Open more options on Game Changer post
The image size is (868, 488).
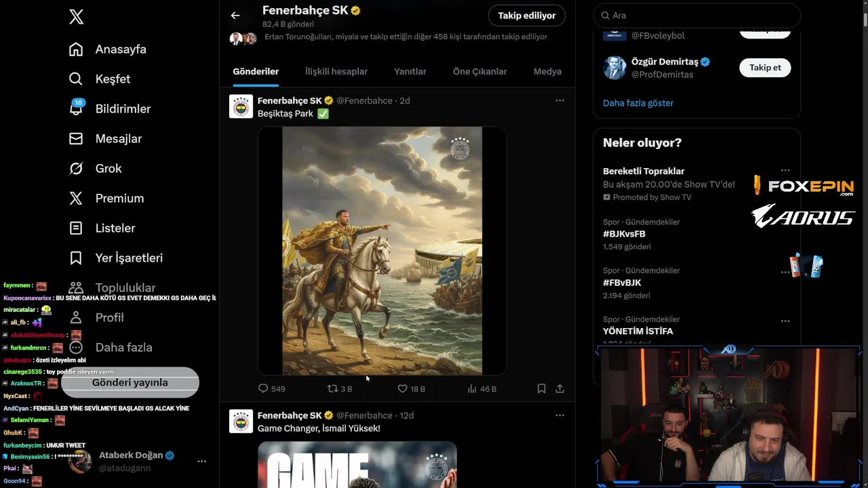pyautogui.click(x=559, y=415)
